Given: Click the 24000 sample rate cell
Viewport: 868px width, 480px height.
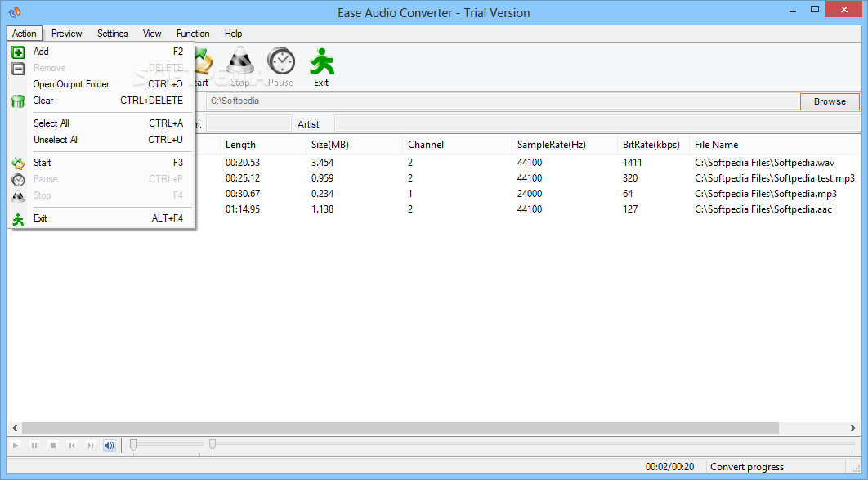Looking at the screenshot, I should click(x=529, y=194).
